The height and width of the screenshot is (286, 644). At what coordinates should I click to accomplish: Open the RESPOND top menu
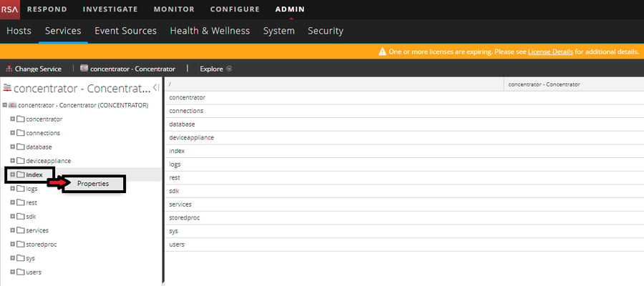tap(47, 9)
